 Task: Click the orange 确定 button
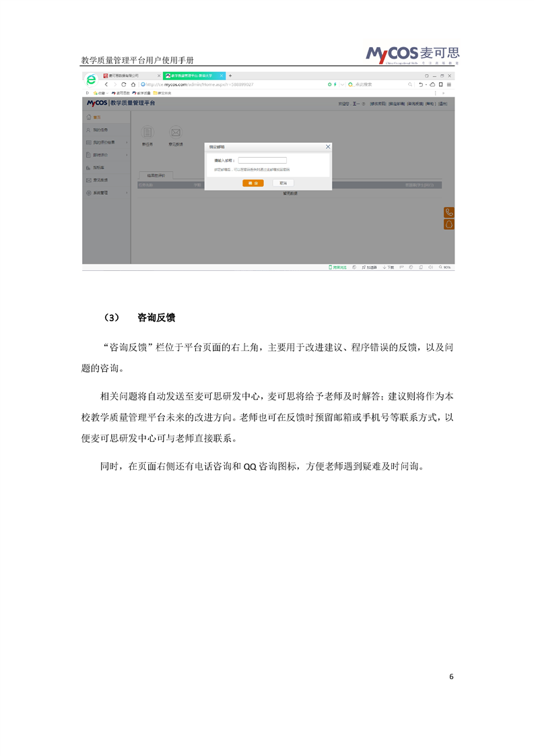tap(253, 183)
